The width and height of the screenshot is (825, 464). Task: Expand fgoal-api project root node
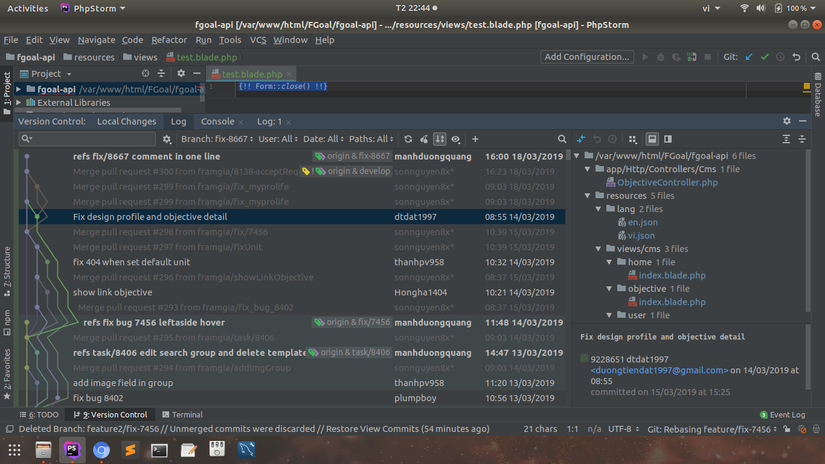19,89
